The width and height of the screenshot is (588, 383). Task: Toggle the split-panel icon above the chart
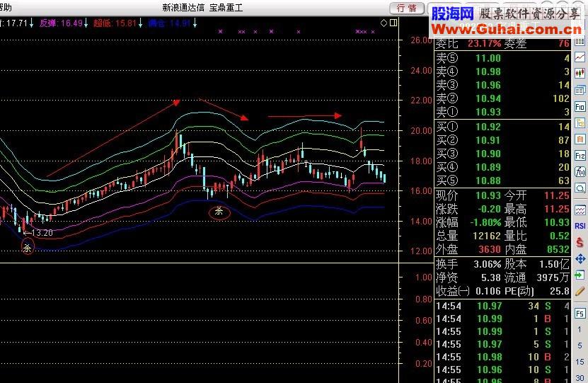pyautogui.click(x=393, y=23)
